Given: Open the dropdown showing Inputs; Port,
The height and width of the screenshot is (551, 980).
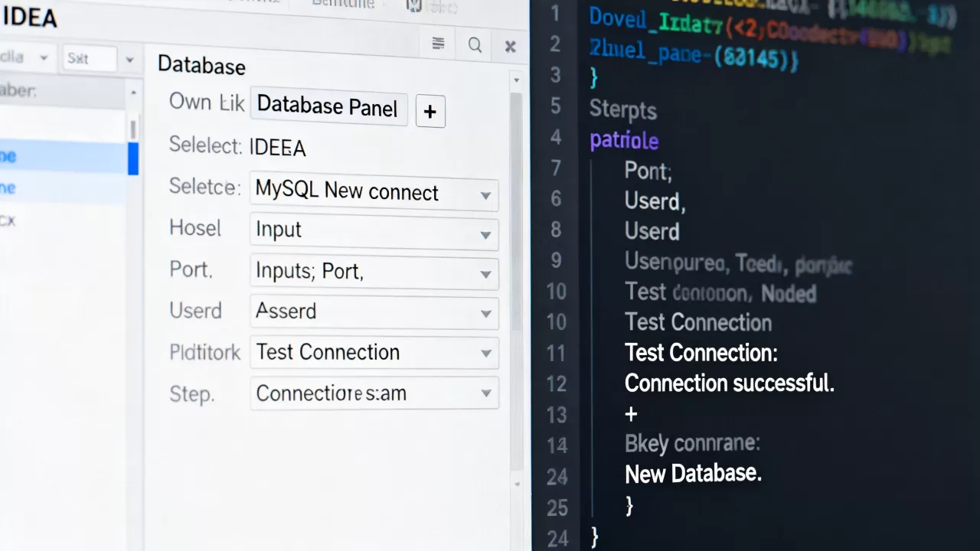Looking at the screenshot, I should click(374, 272).
